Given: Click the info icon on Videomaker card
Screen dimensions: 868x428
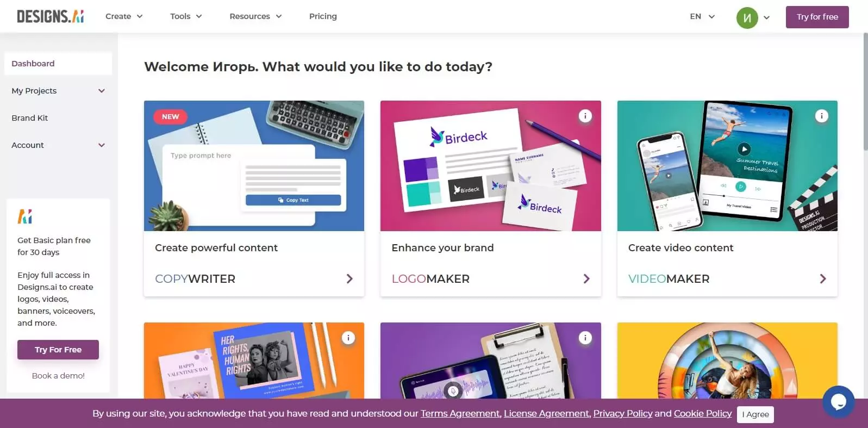Looking at the screenshot, I should coord(821,116).
